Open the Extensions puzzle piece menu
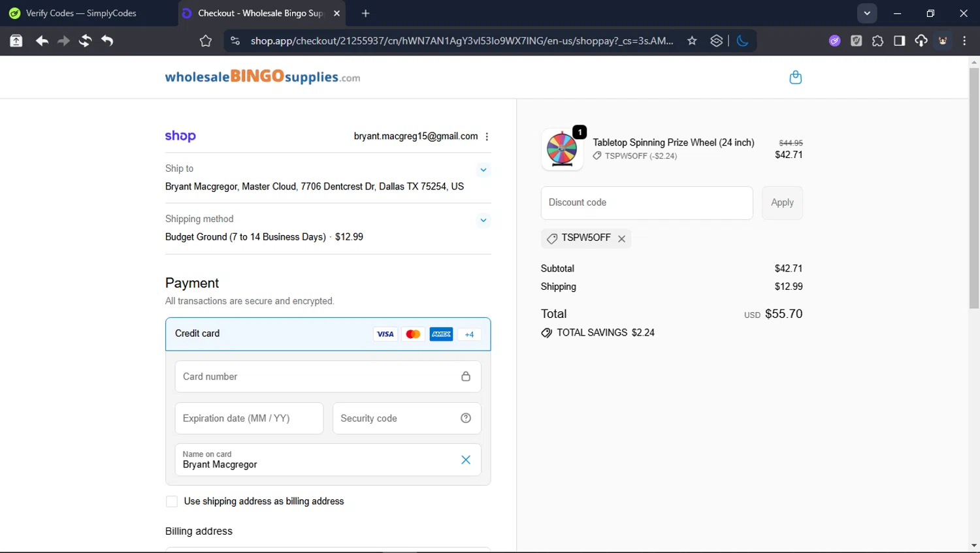 point(877,40)
